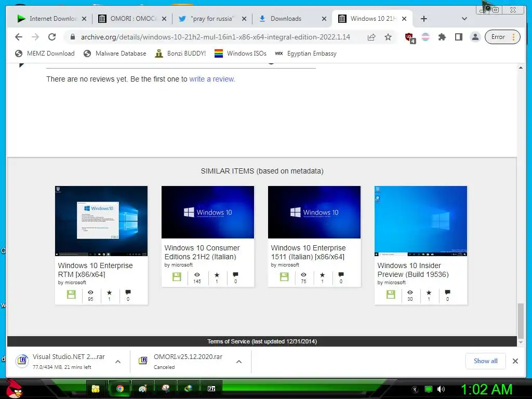Expand options for OMORI.v25.12.2020.rar download
The image size is (532, 399).
239,362
